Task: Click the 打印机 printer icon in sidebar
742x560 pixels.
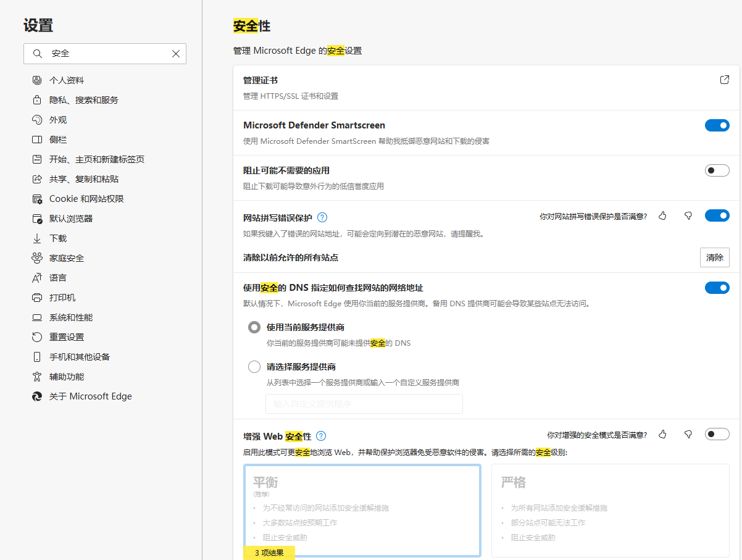Action: pyautogui.click(x=38, y=297)
